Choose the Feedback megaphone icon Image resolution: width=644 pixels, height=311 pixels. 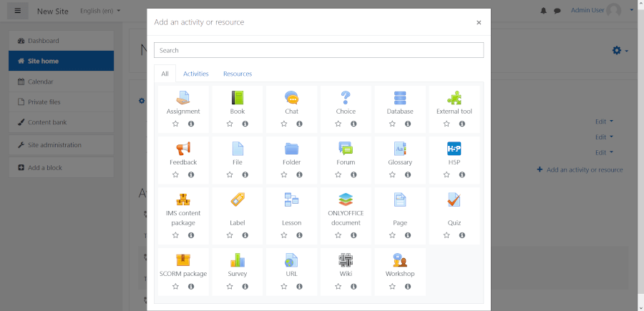(183, 149)
